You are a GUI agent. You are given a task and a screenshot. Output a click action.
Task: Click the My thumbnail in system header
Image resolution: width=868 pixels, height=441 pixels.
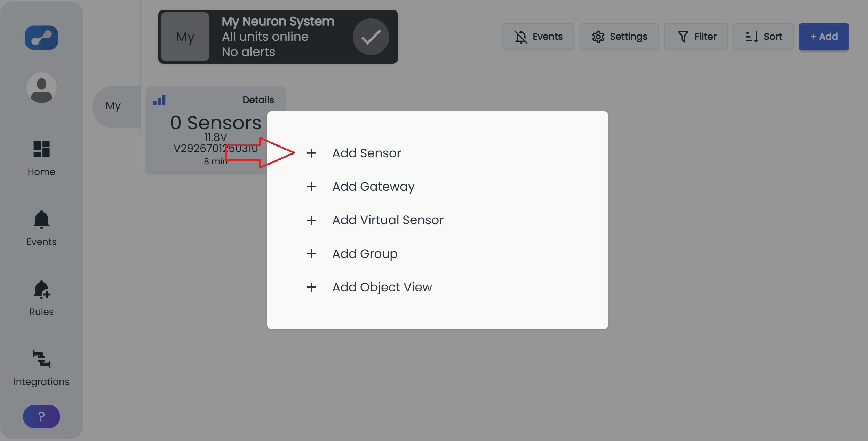(x=185, y=37)
